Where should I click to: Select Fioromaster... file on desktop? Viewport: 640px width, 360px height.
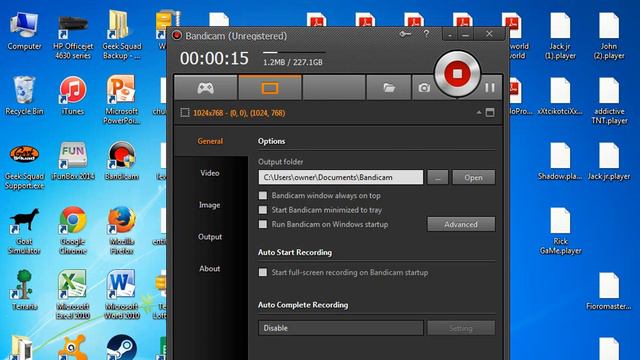click(x=609, y=291)
